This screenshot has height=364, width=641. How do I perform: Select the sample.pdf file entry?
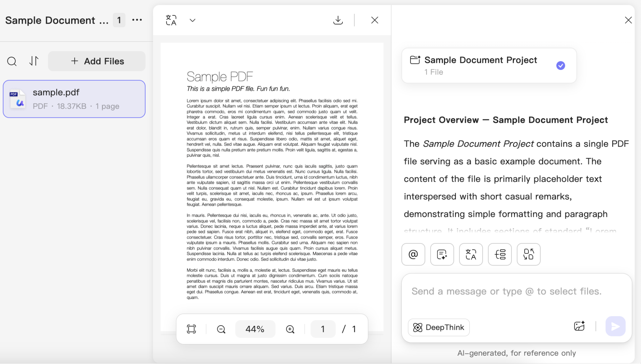click(74, 99)
